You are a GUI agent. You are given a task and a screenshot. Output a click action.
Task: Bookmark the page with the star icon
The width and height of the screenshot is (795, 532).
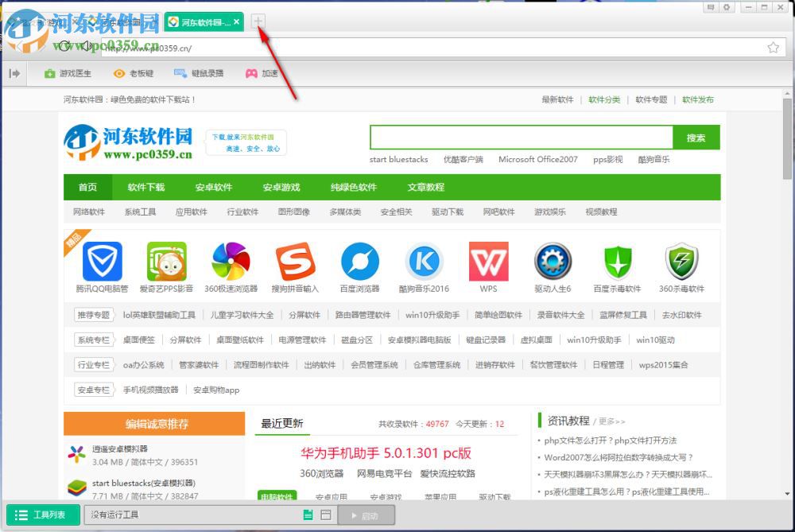point(772,47)
